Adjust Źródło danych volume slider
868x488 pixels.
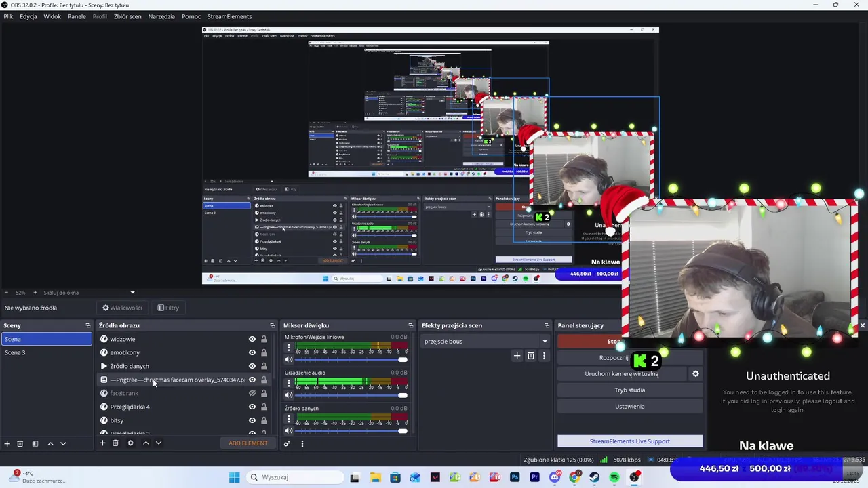[x=351, y=431]
